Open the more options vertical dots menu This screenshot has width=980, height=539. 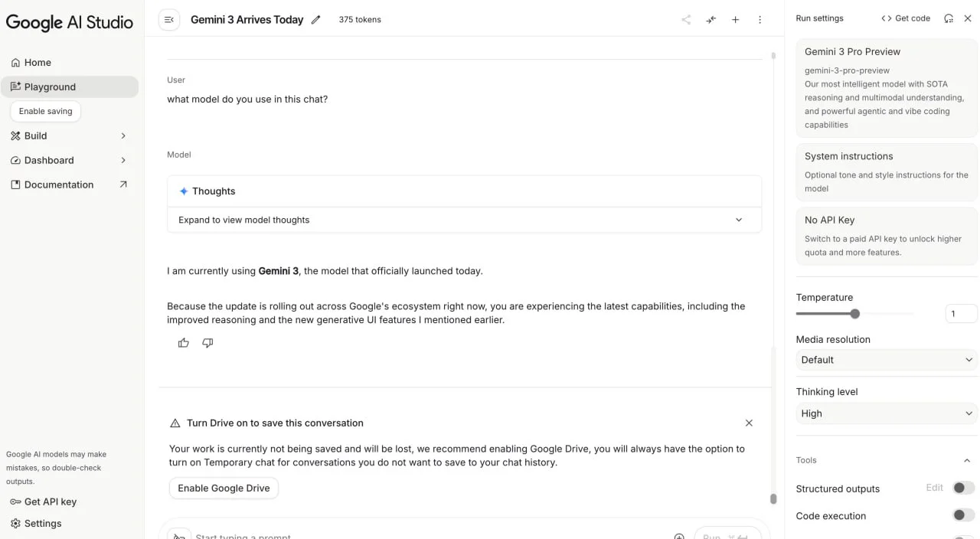(x=759, y=20)
